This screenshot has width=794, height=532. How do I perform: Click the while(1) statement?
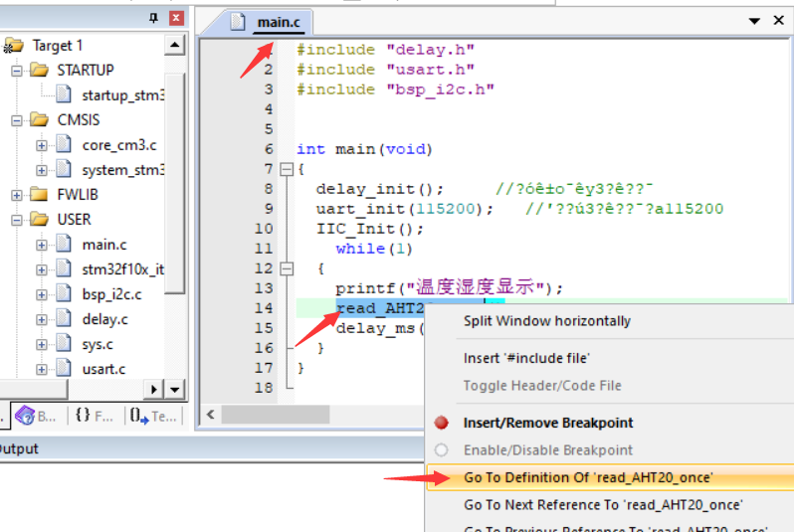point(374,249)
